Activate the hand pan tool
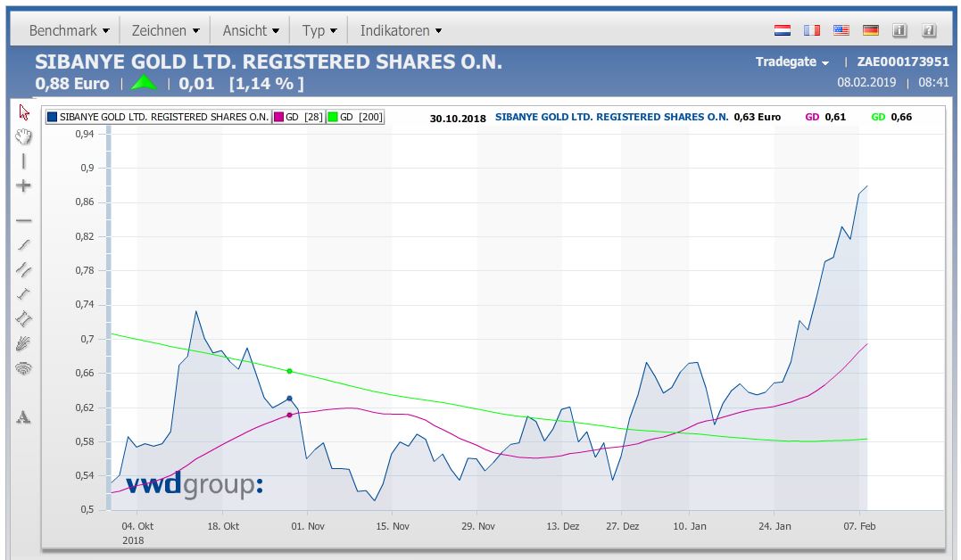Screen dimensions: 961x560 tap(24, 136)
